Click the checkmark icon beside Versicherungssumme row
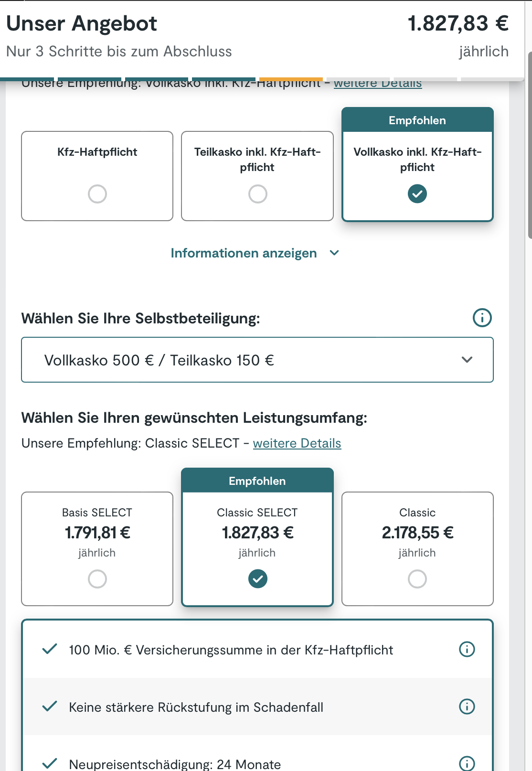This screenshot has width=532, height=771. point(50,649)
